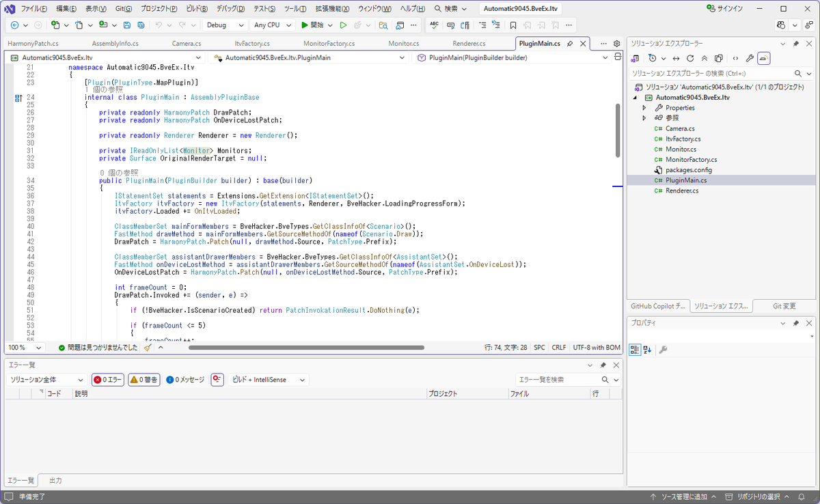Click the navigate backward arrow icon
The image size is (820, 504).
pyautogui.click(x=15, y=25)
